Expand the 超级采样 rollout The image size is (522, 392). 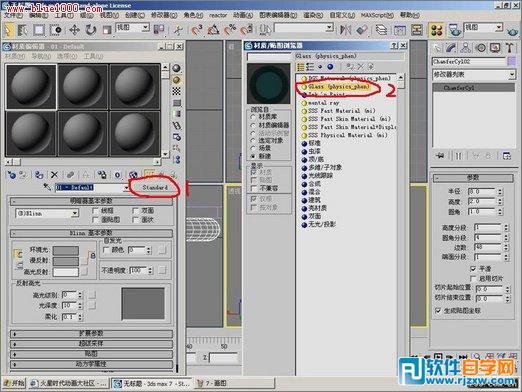coord(91,344)
